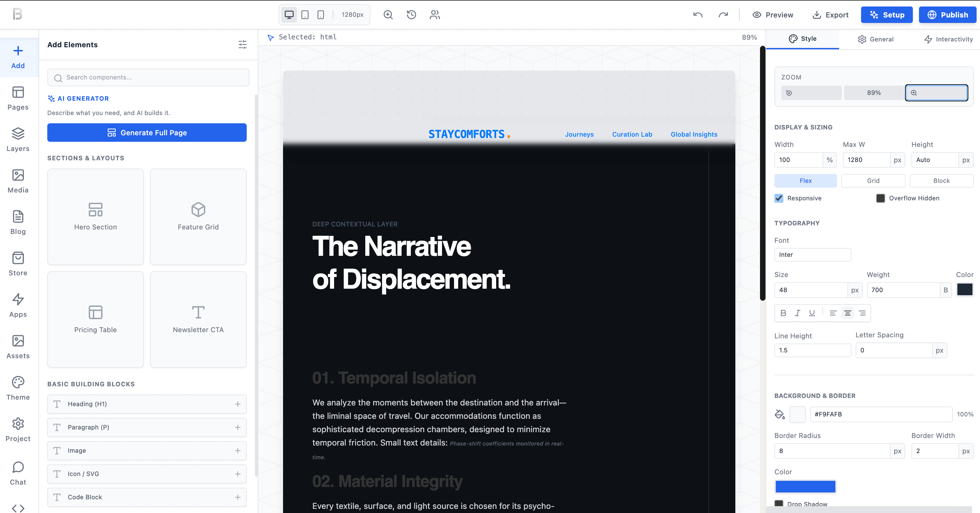980x513 pixels.
Task: Enable the Drop Shadow checkbox
Action: click(x=779, y=503)
